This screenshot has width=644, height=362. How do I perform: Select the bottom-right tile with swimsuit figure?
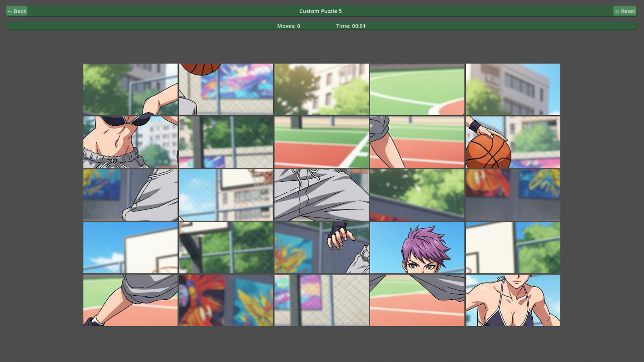click(x=513, y=300)
